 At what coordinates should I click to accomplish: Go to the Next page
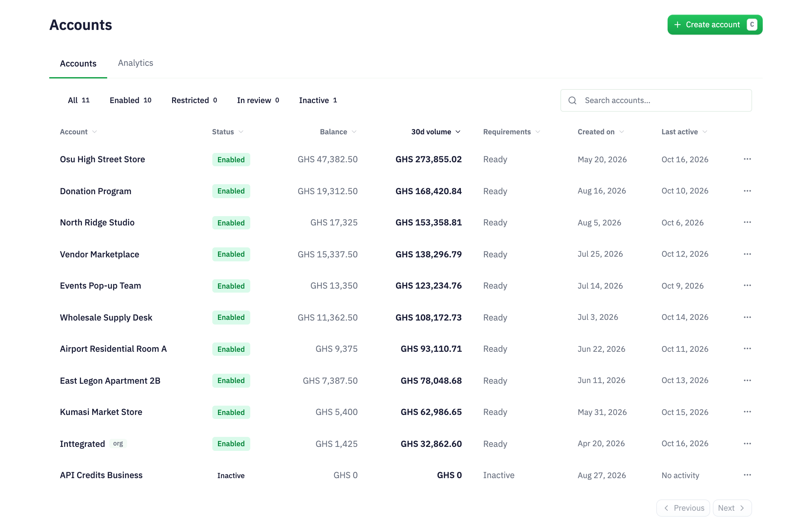pos(732,507)
